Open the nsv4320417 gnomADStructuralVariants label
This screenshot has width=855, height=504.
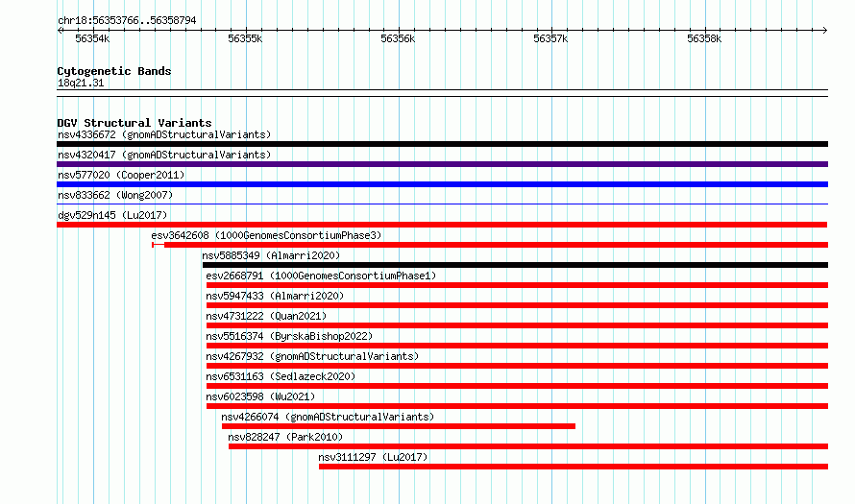[164, 155]
